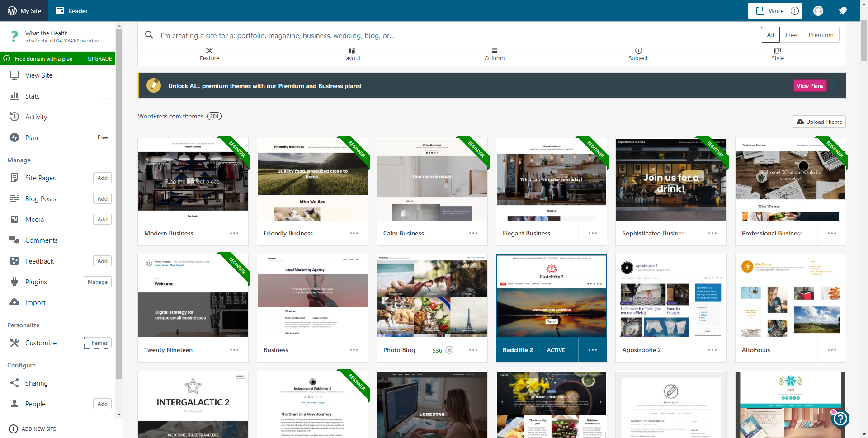Screen dimensions: 868x438
Task: Open more options for Calm Business theme
Action: [473, 233]
